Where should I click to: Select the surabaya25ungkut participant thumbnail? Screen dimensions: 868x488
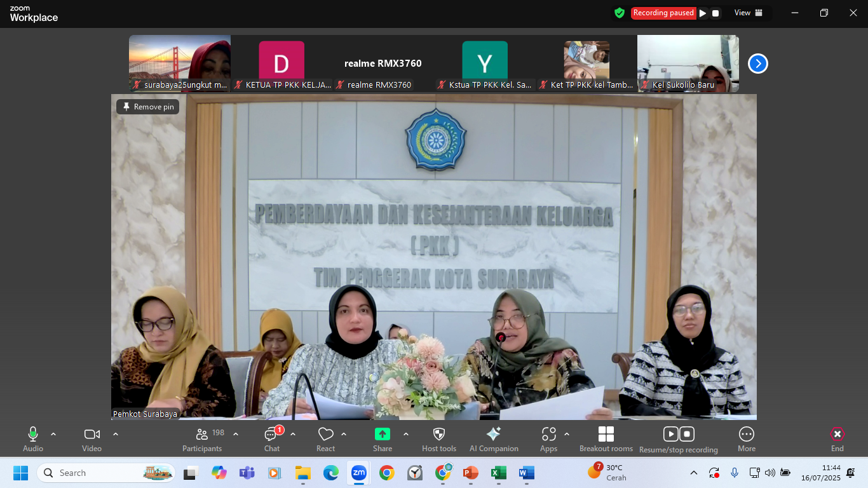(x=180, y=64)
